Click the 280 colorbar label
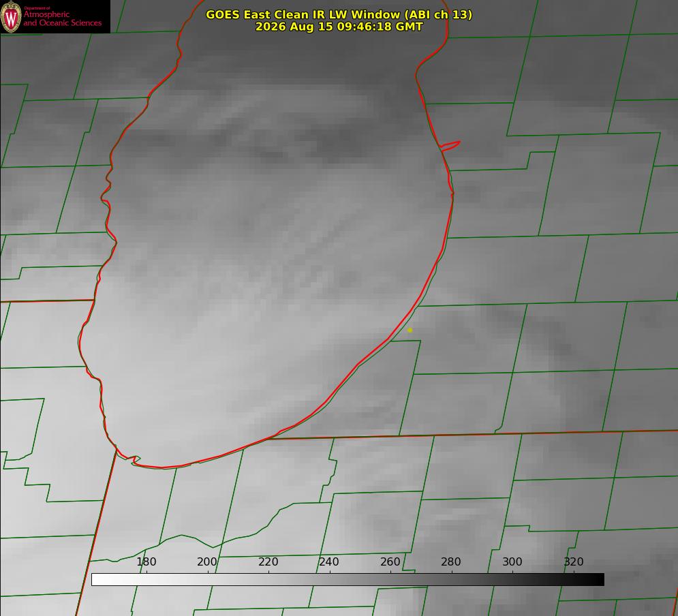Image resolution: width=678 pixels, height=616 pixels. pos(451,561)
